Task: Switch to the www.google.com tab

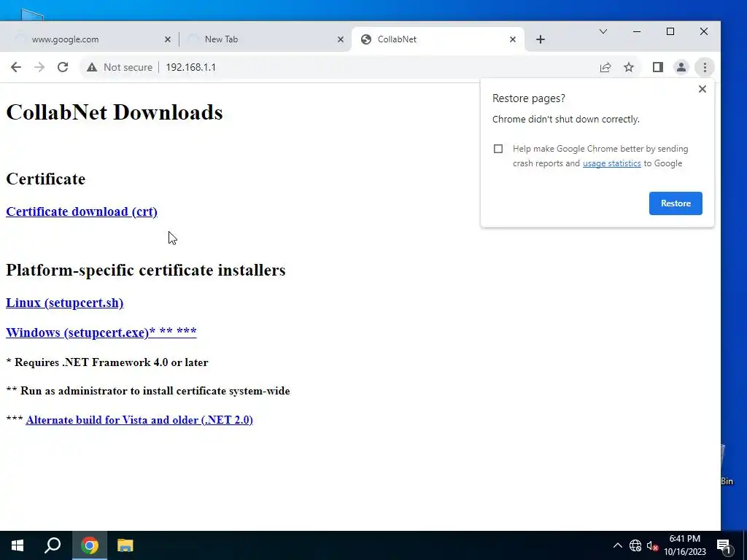Action: [x=89, y=39]
